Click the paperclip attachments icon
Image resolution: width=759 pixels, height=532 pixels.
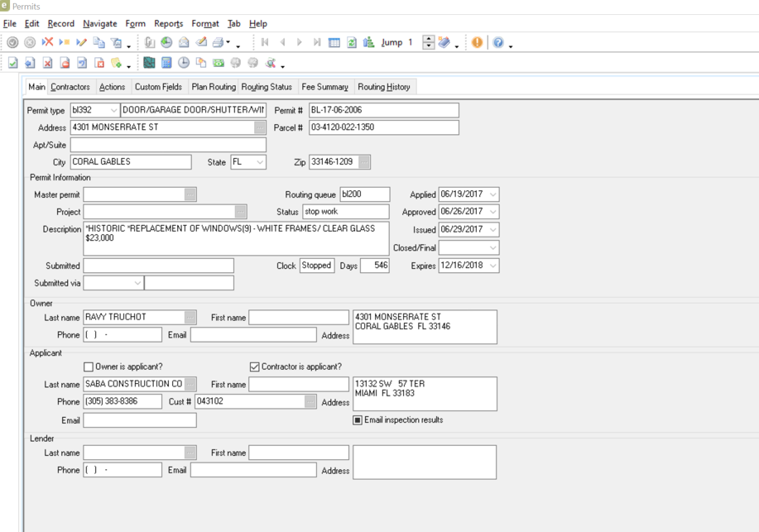click(x=149, y=42)
